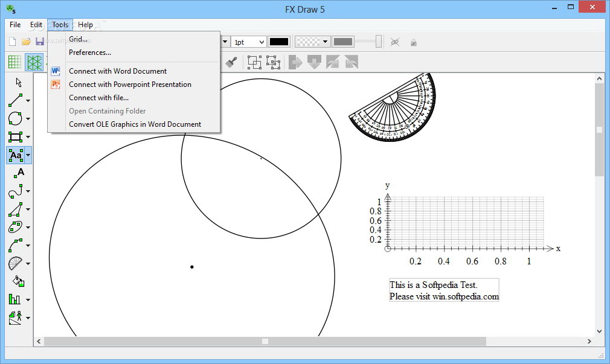
Task: Click the group objects icon
Action: click(254, 62)
